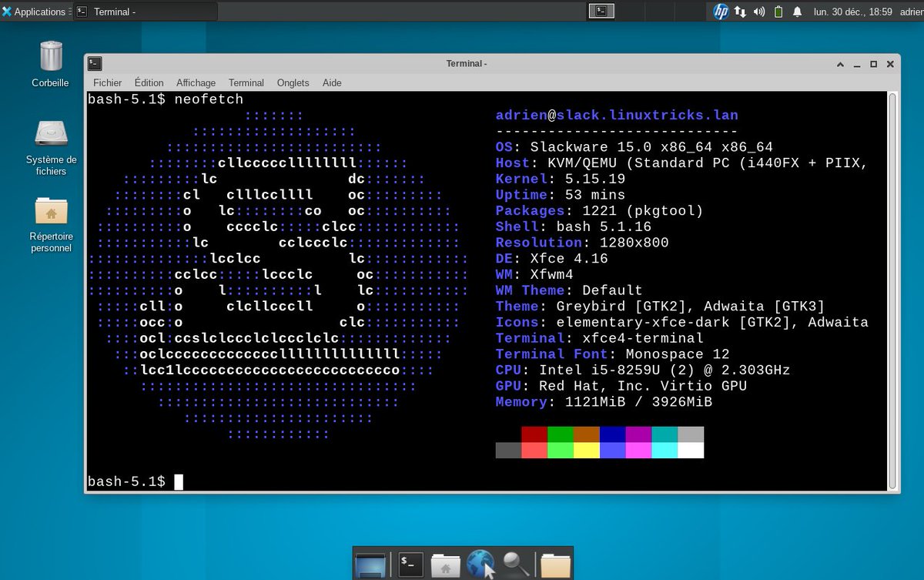Viewport: 924px width, 580px height.
Task: Click the CPU line Intel i5-8259U
Action: (x=643, y=370)
